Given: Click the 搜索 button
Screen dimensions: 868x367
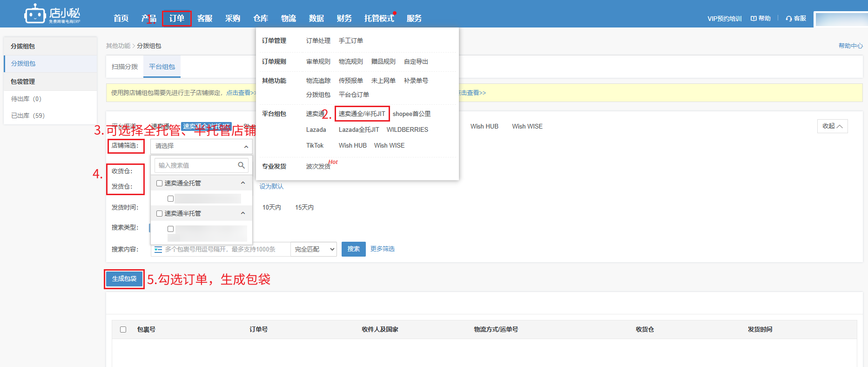Looking at the screenshot, I should (354, 249).
